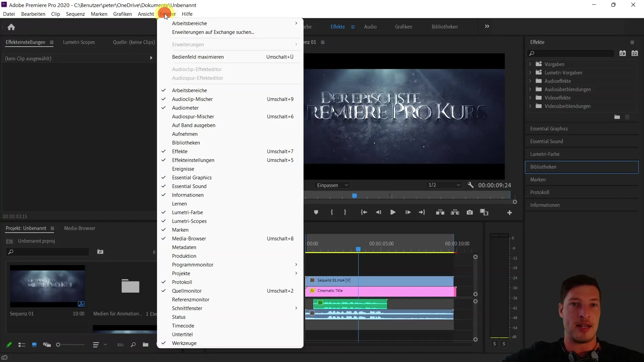
Task: Toggle checkmark next to Lumetri-Scopes
Action: click(189, 221)
